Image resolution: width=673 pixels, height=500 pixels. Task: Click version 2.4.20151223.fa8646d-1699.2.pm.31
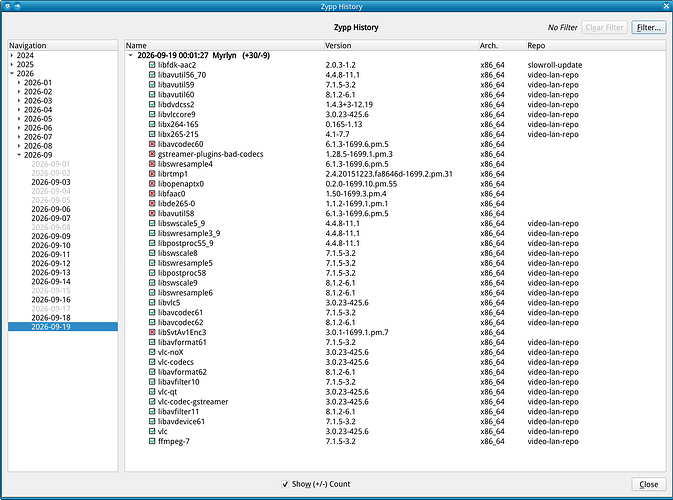[389, 174]
